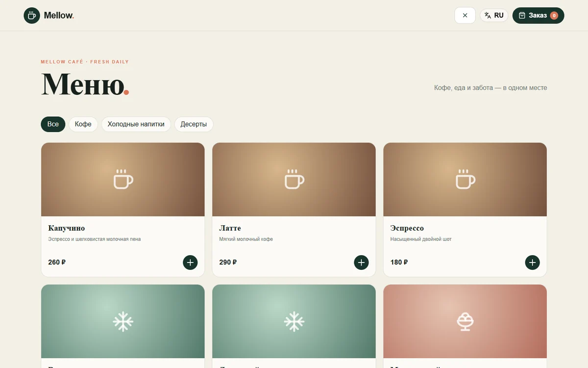Image resolution: width=588 pixels, height=368 pixels.
Task: Click the MELLOW CAFÉ · FRESH DAILY label
Action: 85,62
